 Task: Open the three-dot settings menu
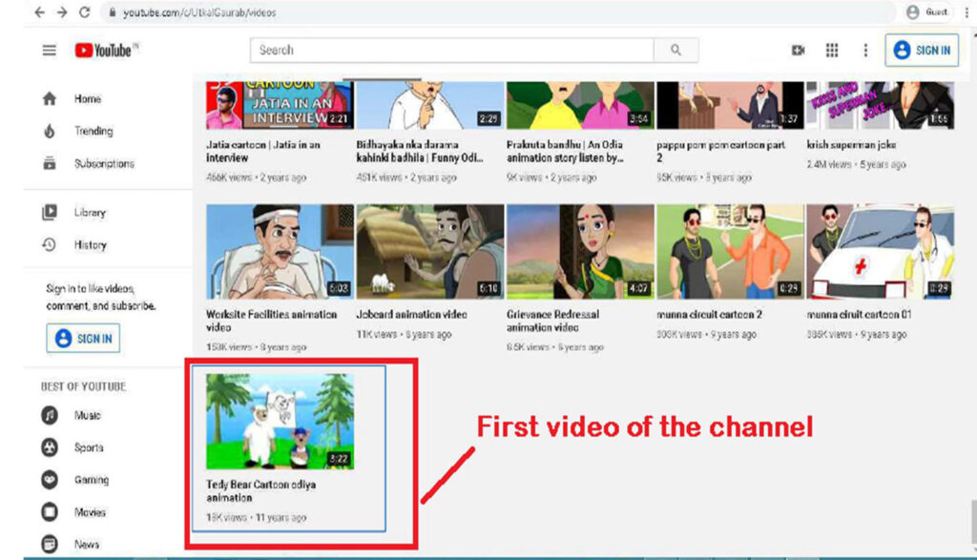(865, 51)
